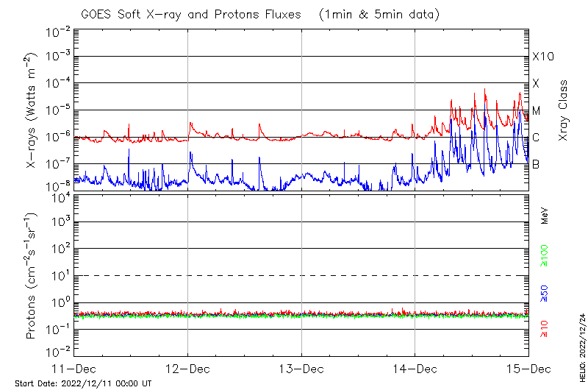The image size is (588, 390).
Task: Click the green ≥100 MeV legend label
Action: pyautogui.click(x=545, y=258)
